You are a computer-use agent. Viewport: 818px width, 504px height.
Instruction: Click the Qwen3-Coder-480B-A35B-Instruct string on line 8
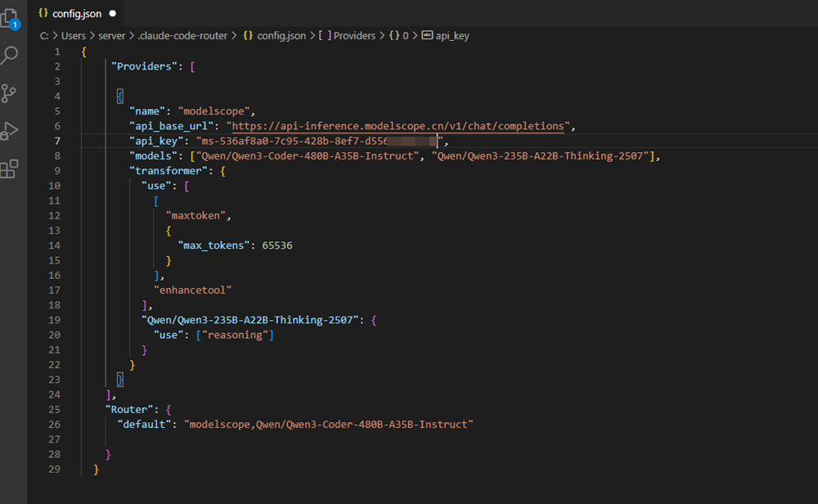point(308,156)
